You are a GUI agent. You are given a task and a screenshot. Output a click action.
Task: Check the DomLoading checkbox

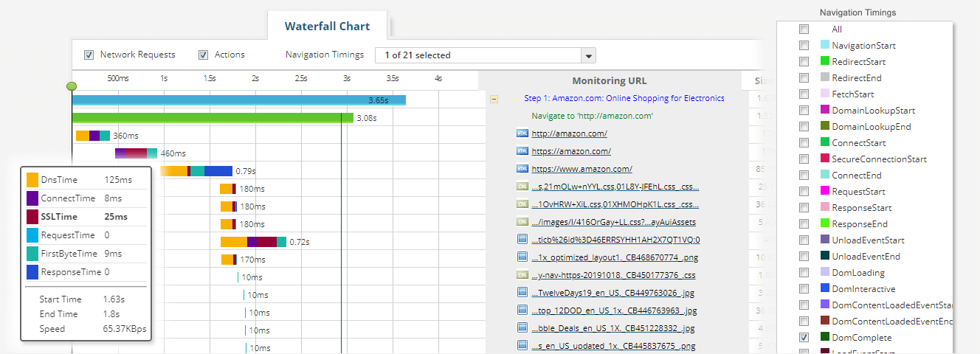[x=804, y=273]
